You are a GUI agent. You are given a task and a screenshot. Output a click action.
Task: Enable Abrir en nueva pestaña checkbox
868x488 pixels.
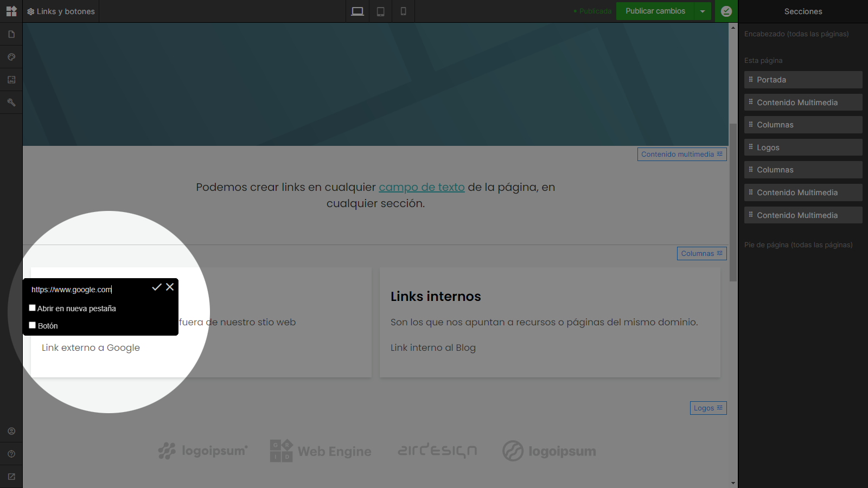tap(33, 308)
